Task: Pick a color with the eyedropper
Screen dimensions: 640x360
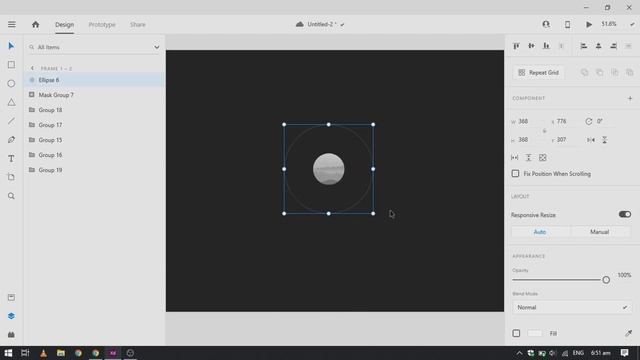Action: 629,333
